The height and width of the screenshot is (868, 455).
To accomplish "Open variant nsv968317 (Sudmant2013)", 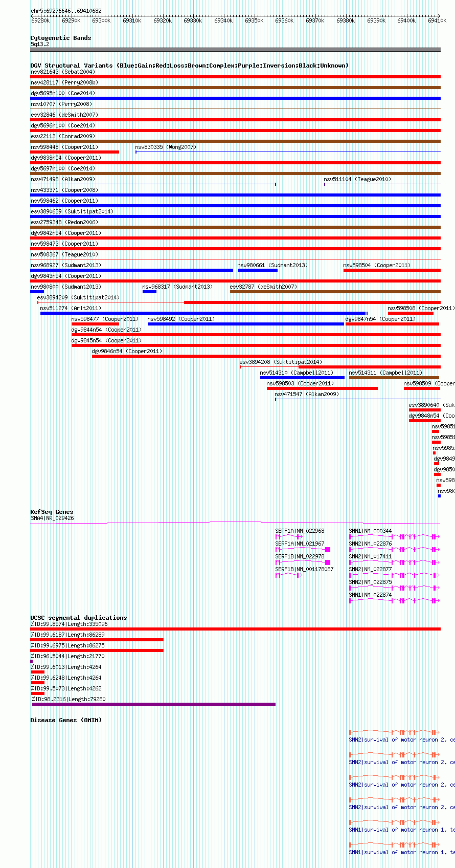I will pyautogui.click(x=177, y=287).
